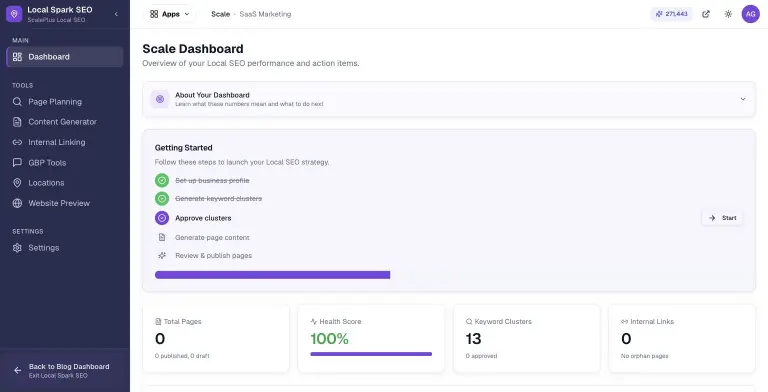Screen dimensions: 768x392
Task: Click the Health Score progress bar
Action: 371,354
